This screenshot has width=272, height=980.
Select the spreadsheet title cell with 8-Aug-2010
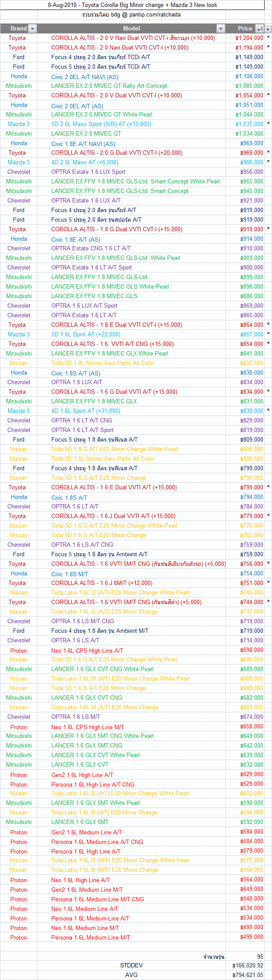point(132,5)
